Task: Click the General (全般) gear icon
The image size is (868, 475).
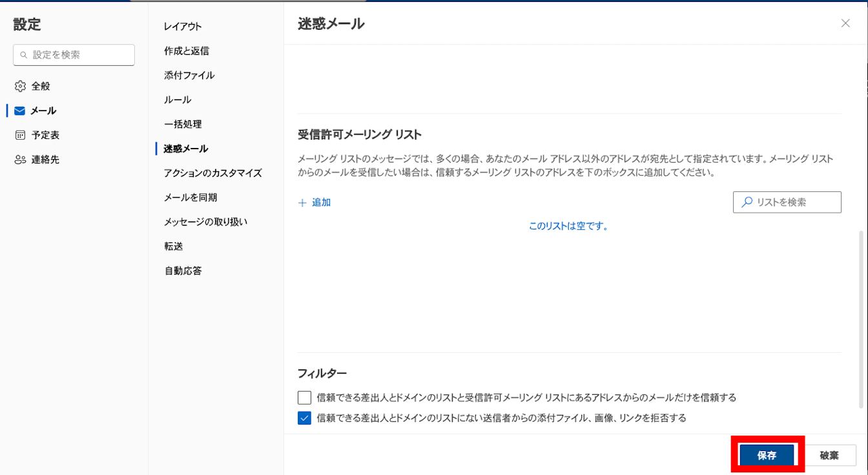Action: 20,86
